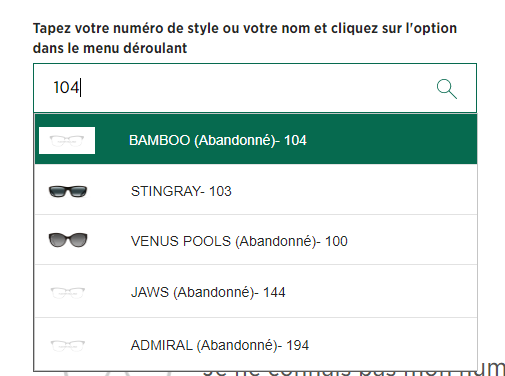Focus the style number search input field
This screenshot has width=505, height=376.
[255, 88]
